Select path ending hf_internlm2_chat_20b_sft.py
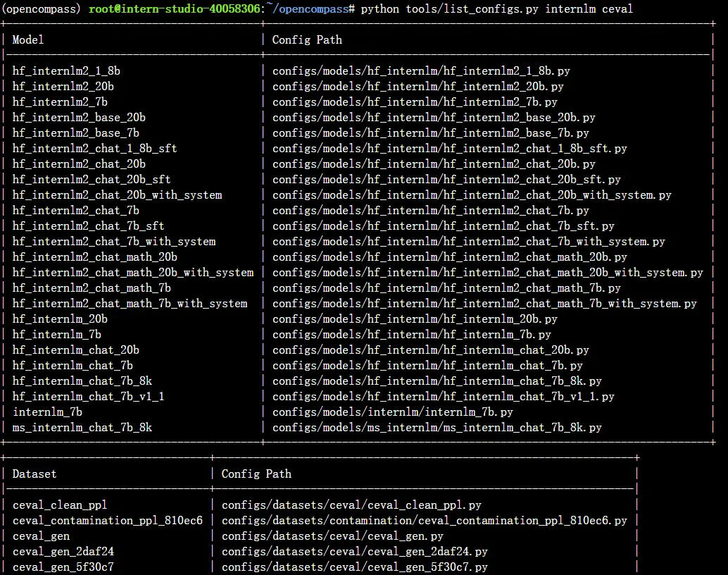 click(x=446, y=180)
